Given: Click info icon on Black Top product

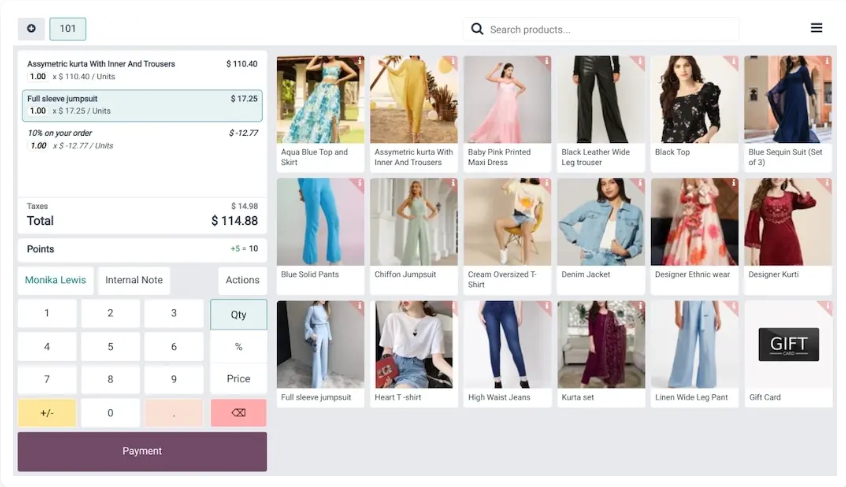Looking at the screenshot, I should click(x=733, y=62).
